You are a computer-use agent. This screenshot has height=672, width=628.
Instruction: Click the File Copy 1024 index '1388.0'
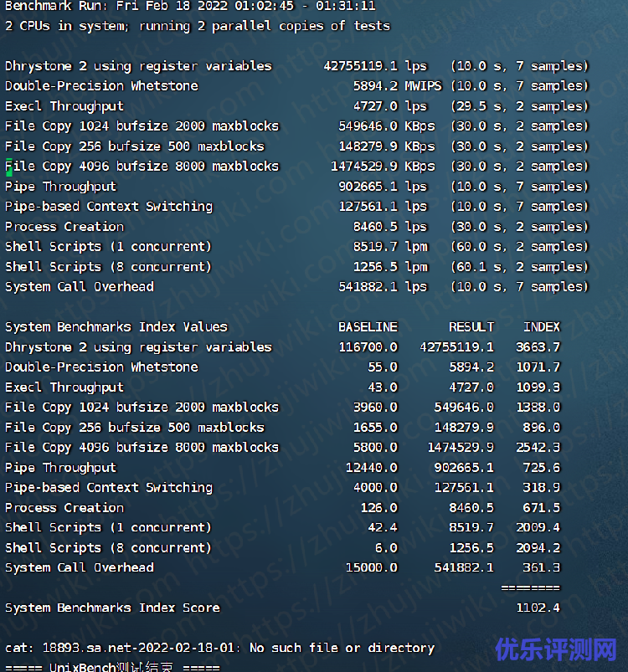tap(538, 408)
